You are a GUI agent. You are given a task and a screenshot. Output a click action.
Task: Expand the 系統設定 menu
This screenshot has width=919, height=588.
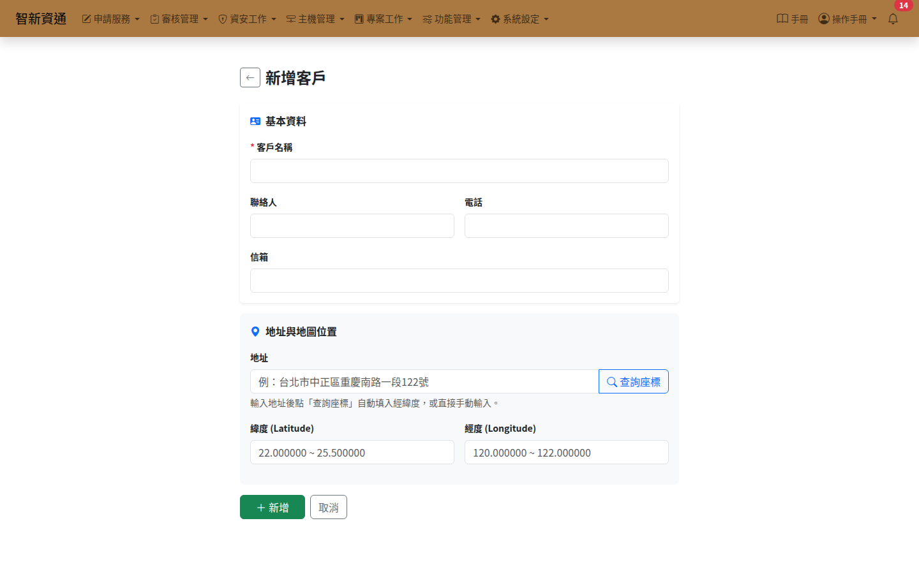tap(520, 19)
